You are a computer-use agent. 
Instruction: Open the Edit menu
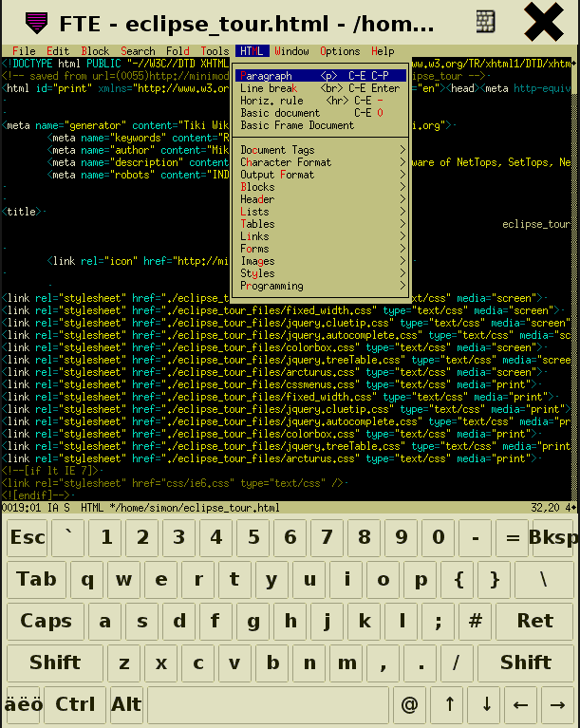(x=58, y=51)
